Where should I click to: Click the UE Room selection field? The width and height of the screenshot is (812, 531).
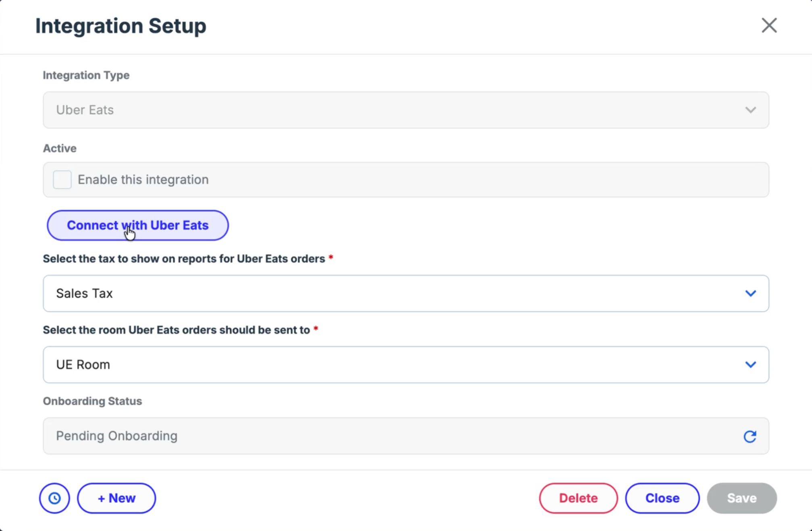pos(406,365)
